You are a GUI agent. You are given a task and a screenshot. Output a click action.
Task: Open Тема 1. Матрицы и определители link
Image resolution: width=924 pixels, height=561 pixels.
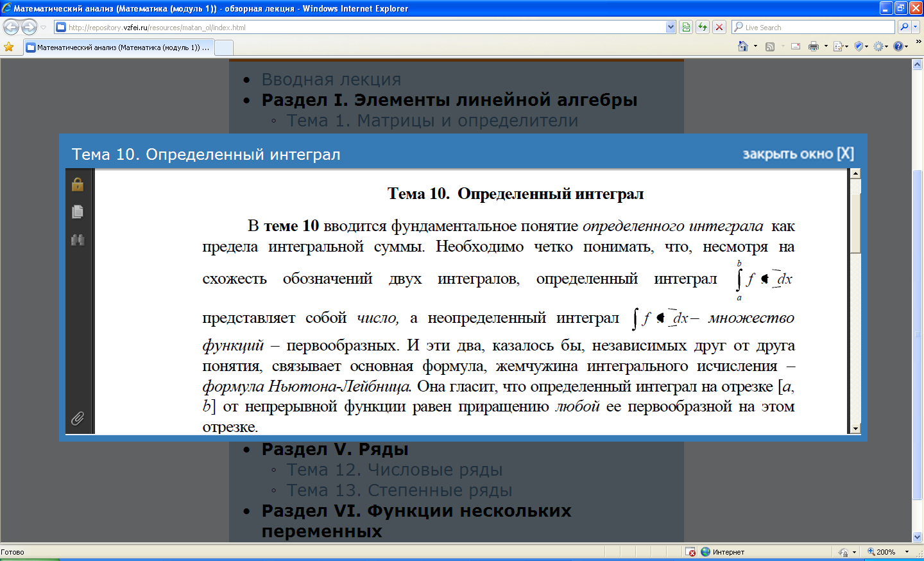coord(432,121)
